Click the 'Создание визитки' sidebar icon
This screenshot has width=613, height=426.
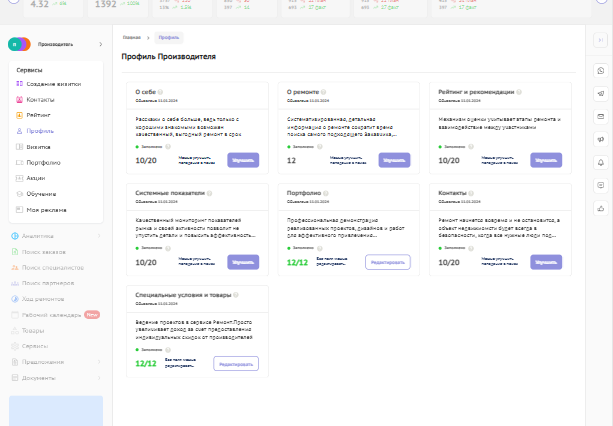click(x=19, y=84)
